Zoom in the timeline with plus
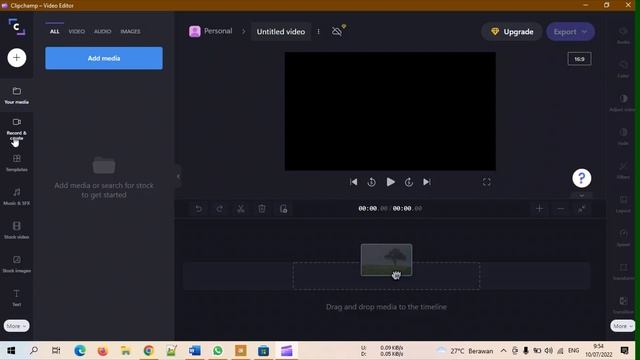640x360 pixels. pyautogui.click(x=539, y=209)
